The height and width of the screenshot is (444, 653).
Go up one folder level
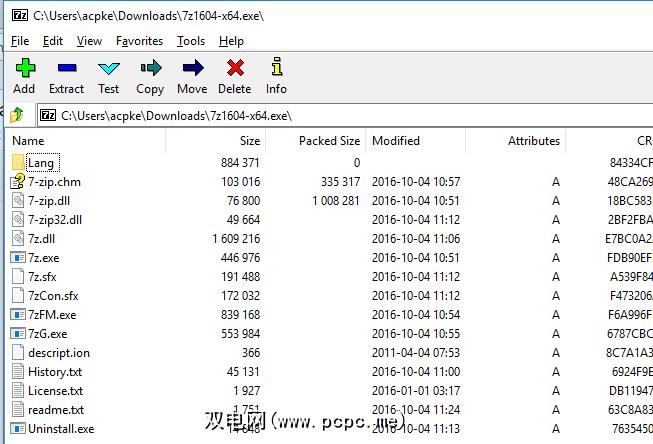coord(17,115)
